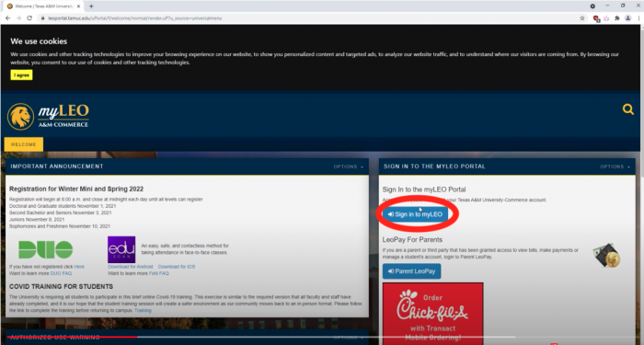This screenshot has width=644, height=345.
Task: Expand Options in Authorized Use Warning panel
Action: coord(349,338)
